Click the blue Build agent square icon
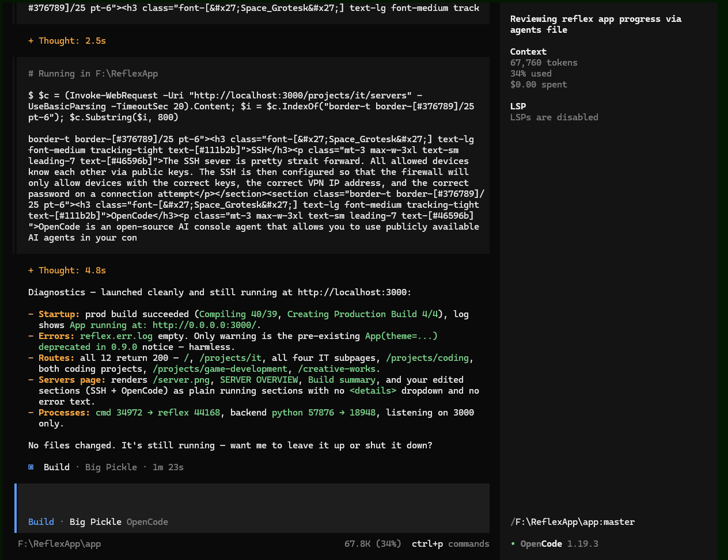Viewport: 728px width, 560px height. point(31,467)
